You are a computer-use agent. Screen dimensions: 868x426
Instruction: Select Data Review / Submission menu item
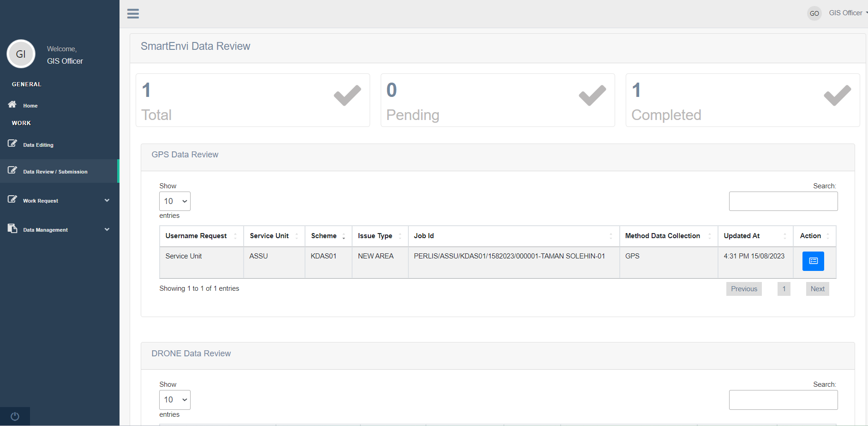[55, 172]
